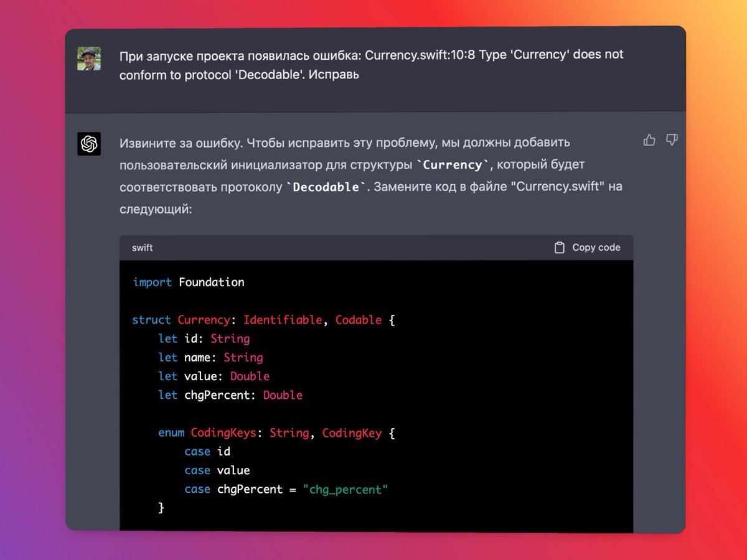Click the 'let id: String' code line
Viewport: 747px width, 560px height.
coord(204,338)
